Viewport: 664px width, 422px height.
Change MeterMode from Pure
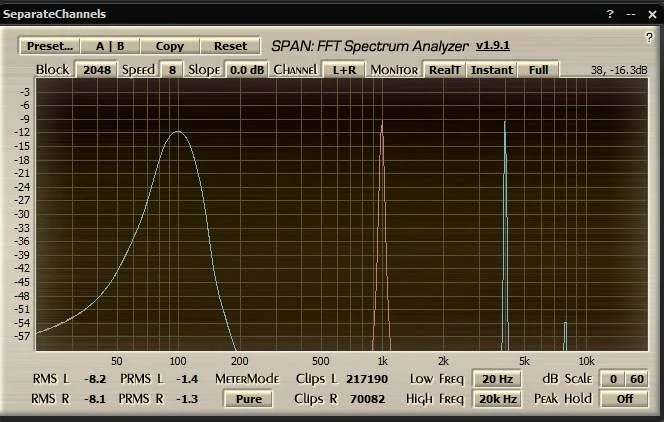(x=249, y=398)
